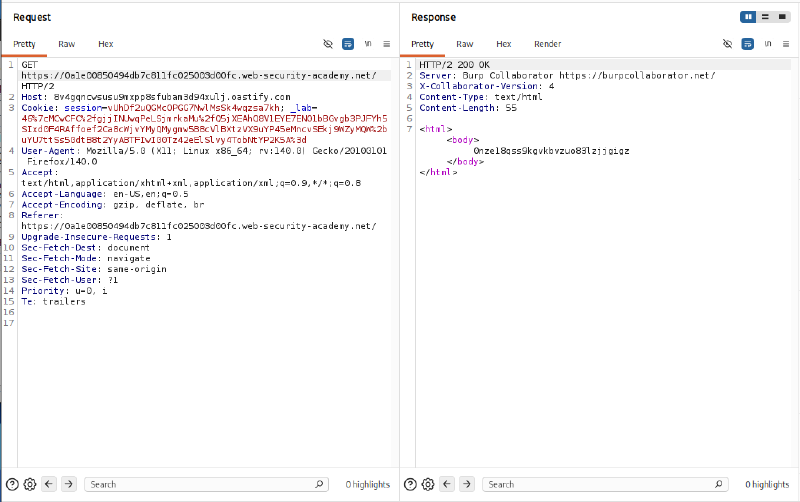
Task: Click the Referer header name in request
Action: pyautogui.click(x=40, y=215)
